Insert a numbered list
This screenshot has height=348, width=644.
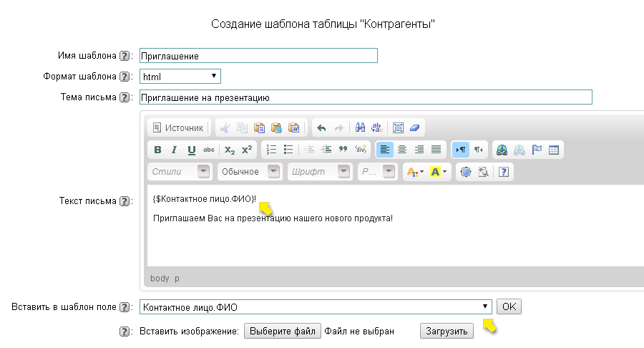pos(271,150)
